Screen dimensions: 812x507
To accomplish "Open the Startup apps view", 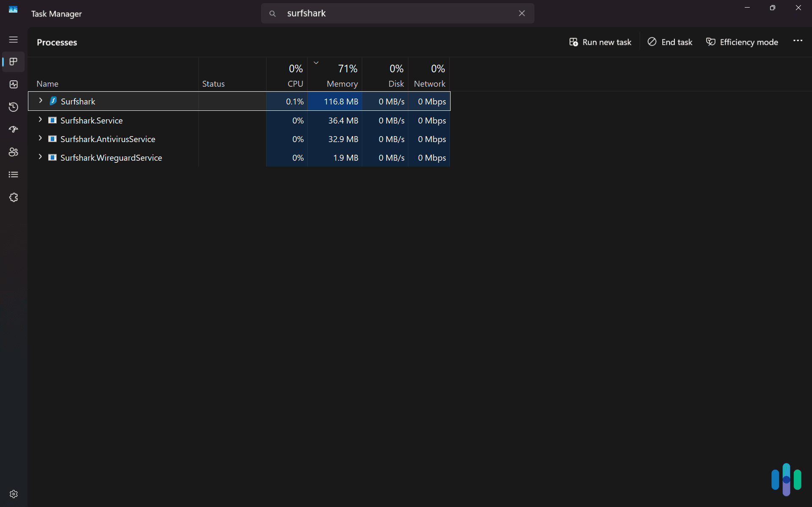I will pyautogui.click(x=13, y=129).
